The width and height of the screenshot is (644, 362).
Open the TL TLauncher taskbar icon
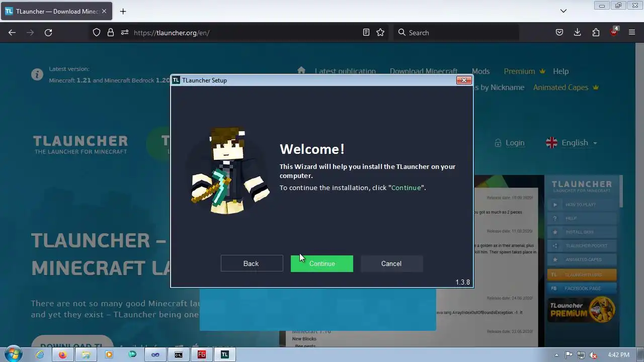tap(225, 354)
